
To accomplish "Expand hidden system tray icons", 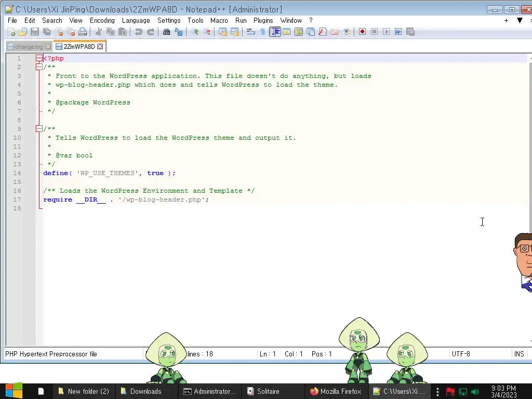I will (x=437, y=392).
